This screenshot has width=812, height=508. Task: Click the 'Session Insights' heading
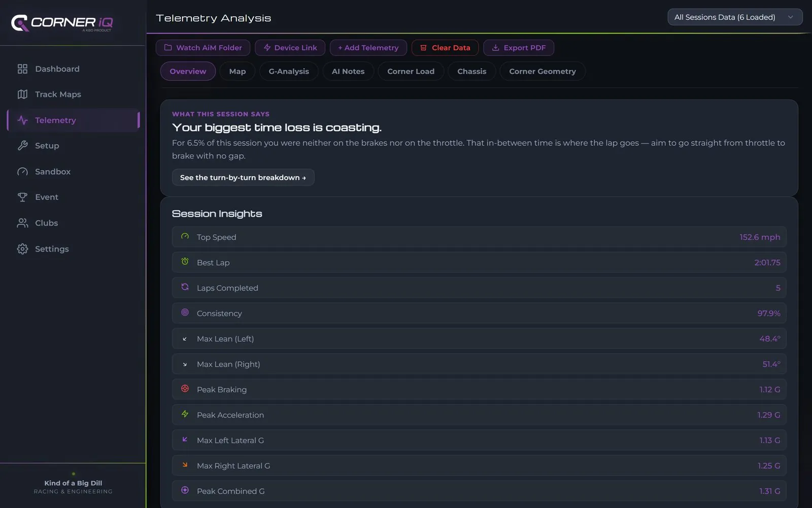click(x=217, y=214)
